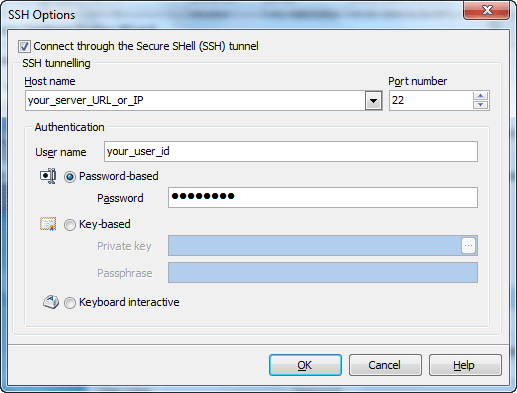Open Help for SSH options
517x393 pixels.
(x=465, y=365)
